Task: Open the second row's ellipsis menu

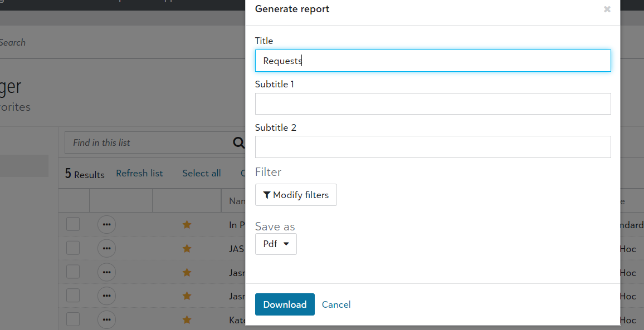Action: coord(106,249)
